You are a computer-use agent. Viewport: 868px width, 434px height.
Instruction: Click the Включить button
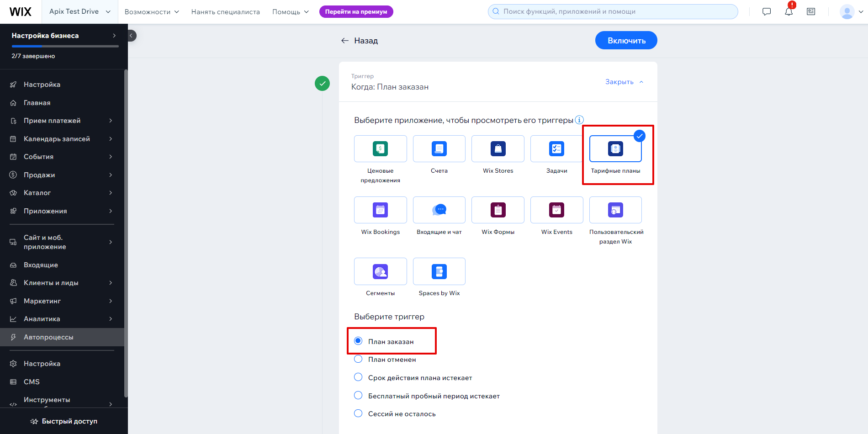click(x=626, y=40)
